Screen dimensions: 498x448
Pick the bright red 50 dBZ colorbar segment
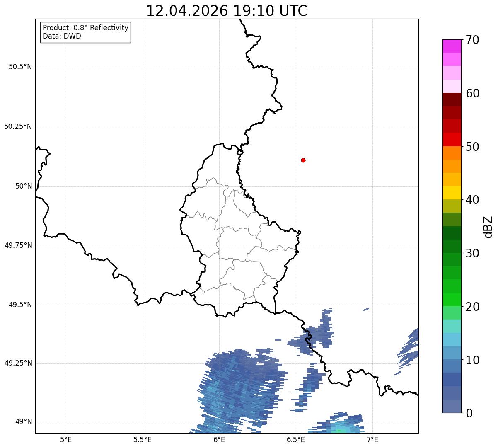pyautogui.click(x=452, y=139)
